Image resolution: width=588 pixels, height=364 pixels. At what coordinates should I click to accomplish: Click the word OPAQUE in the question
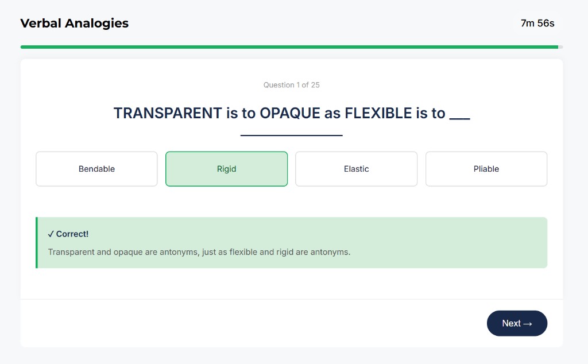[x=289, y=113]
